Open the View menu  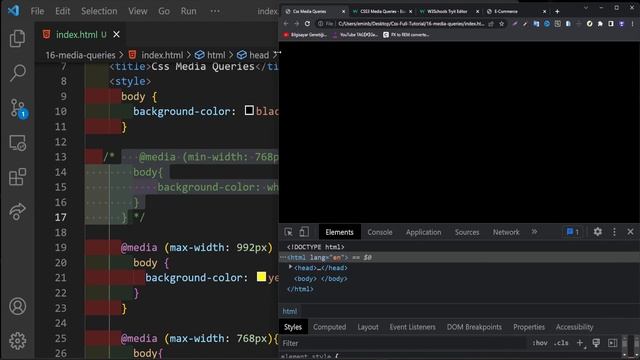138,11
